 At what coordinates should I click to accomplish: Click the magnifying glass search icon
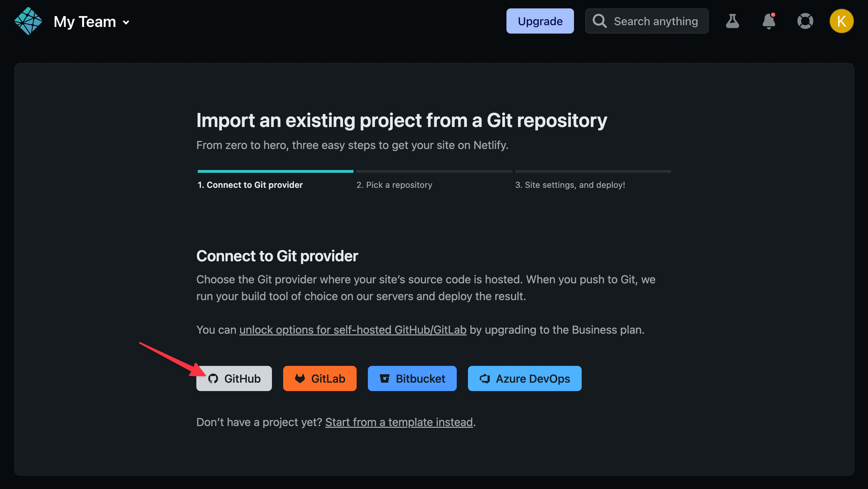tap(600, 21)
